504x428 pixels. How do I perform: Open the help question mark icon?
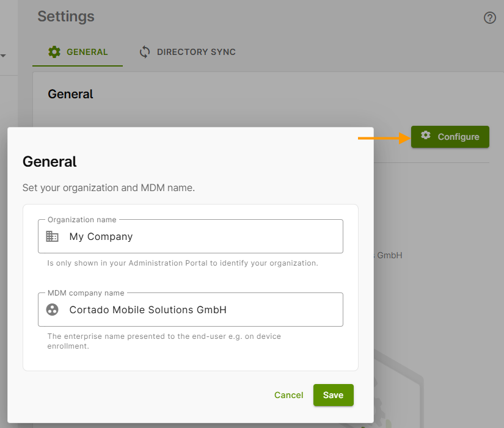(x=489, y=18)
